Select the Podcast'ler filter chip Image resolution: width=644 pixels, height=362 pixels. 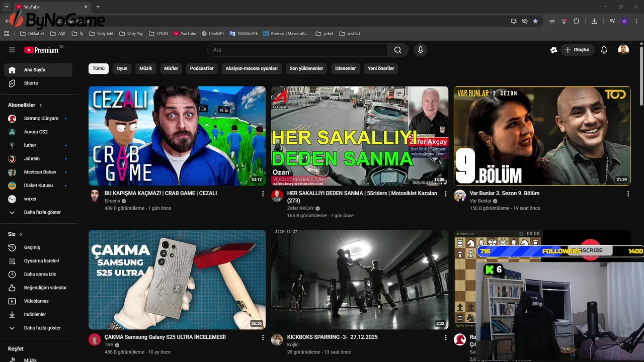click(x=202, y=68)
